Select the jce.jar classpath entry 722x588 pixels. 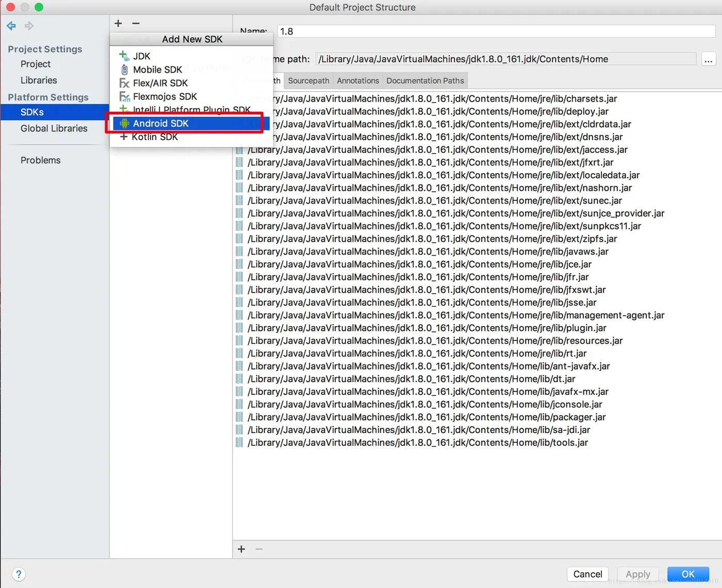click(x=420, y=264)
